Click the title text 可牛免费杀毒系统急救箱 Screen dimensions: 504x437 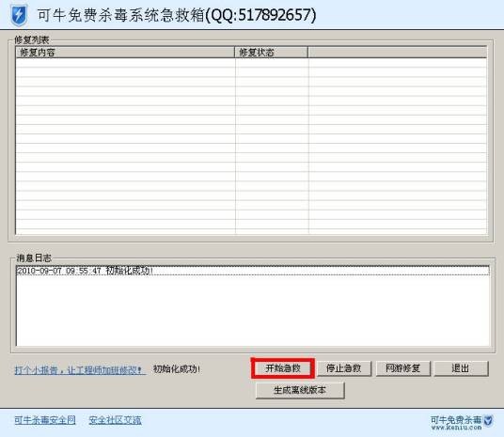121,15
